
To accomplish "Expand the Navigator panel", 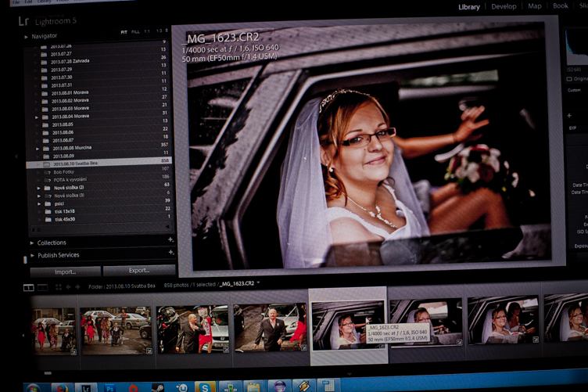I will tap(26, 37).
